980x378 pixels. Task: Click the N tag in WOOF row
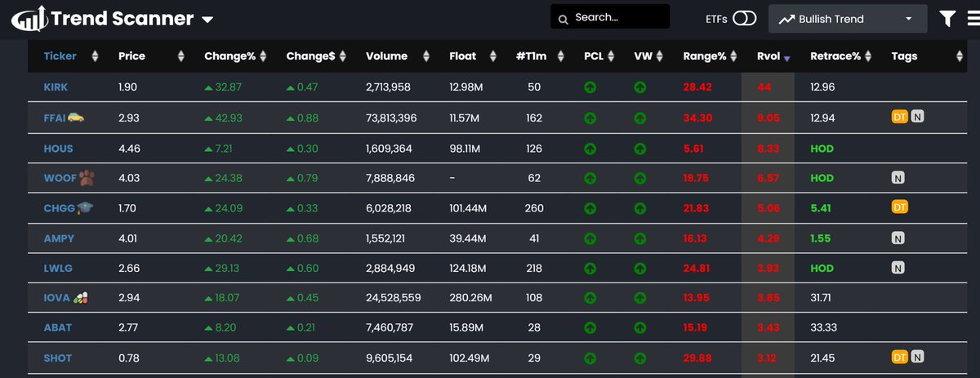(898, 178)
